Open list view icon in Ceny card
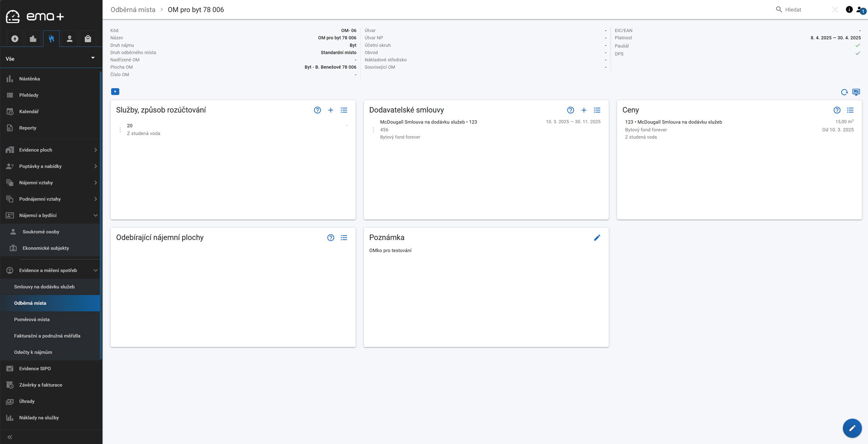 pyautogui.click(x=850, y=110)
